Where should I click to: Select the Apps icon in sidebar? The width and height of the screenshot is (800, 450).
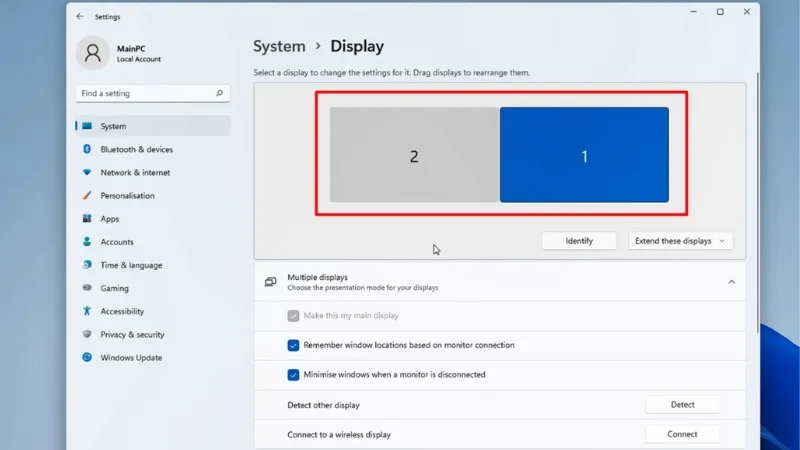[x=87, y=219]
